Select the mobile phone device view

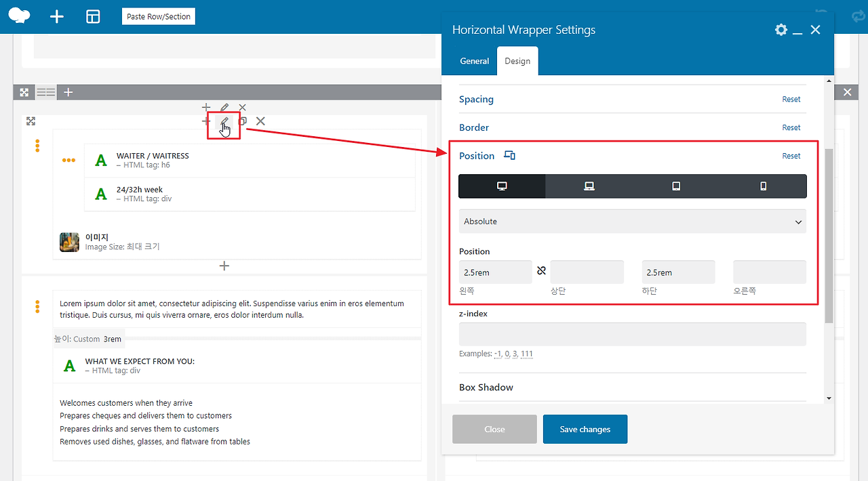click(x=763, y=186)
